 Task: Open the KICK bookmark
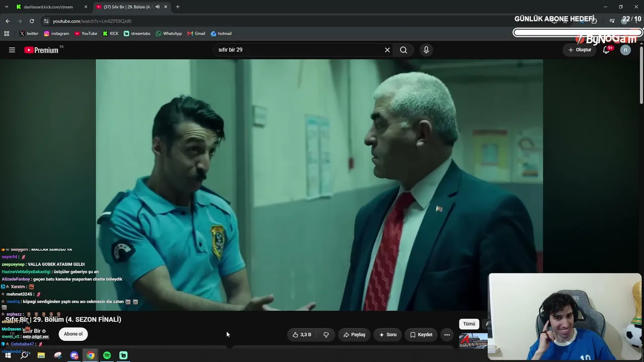click(x=111, y=34)
